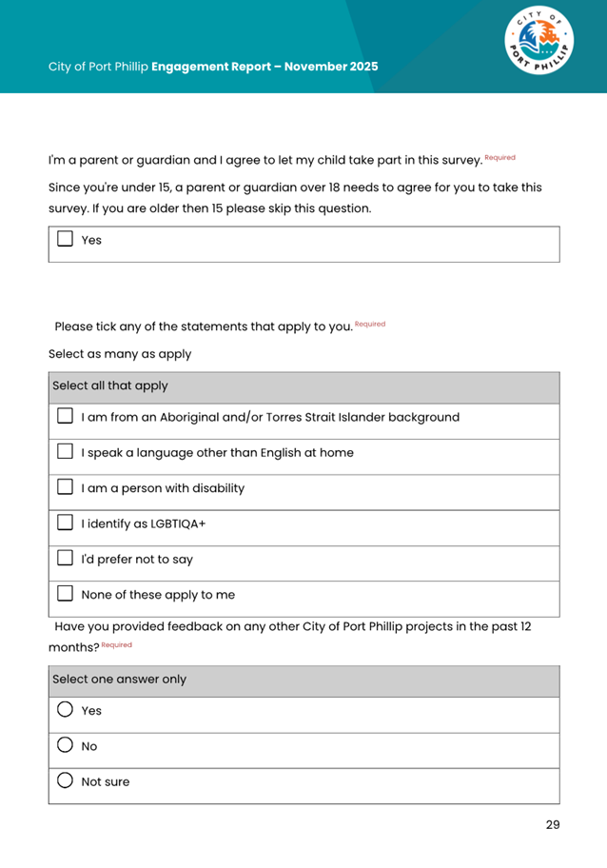
Task: Click the Required label after the parent consent statement
Action: (499, 157)
